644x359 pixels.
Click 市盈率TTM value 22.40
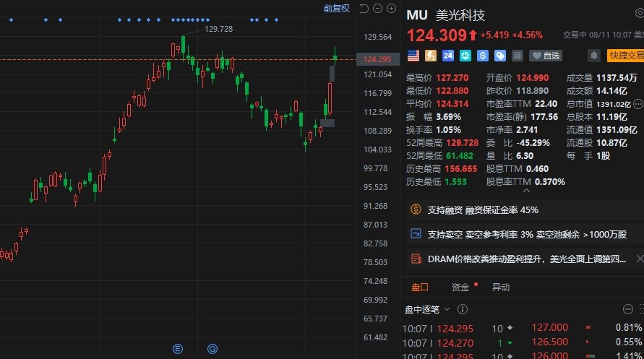[x=546, y=104]
